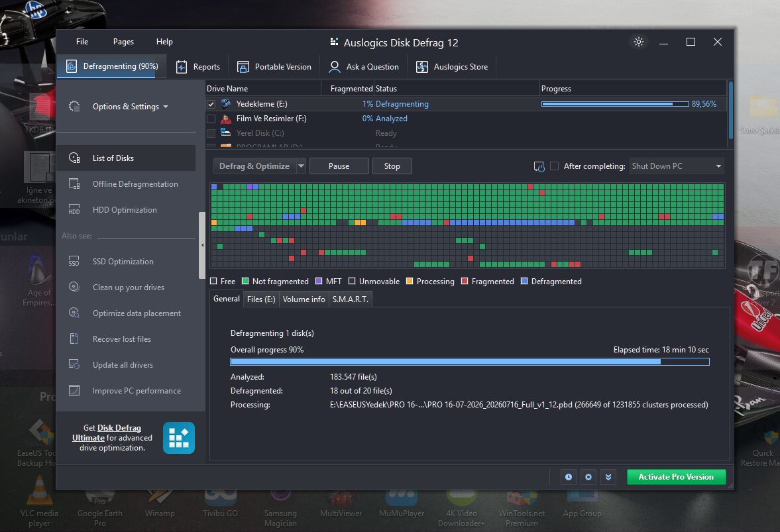The height and width of the screenshot is (532, 780).
Task: Enable the After completing checkbox
Action: pyautogui.click(x=554, y=166)
